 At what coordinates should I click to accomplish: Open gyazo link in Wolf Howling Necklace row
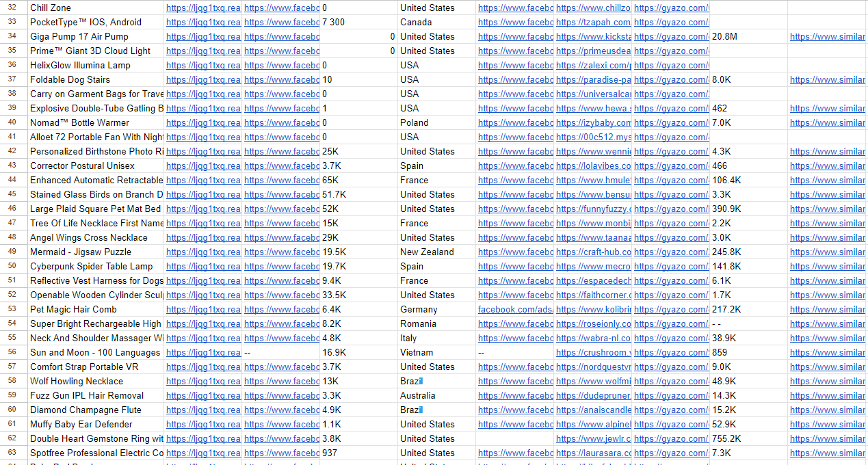click(671, 382)
